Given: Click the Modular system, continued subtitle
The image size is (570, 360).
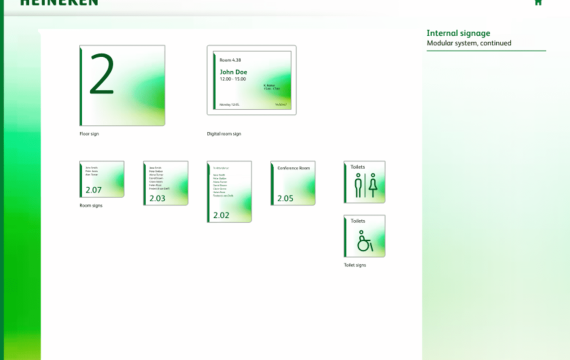Looking at the screenshot, I should click(469, 43).
